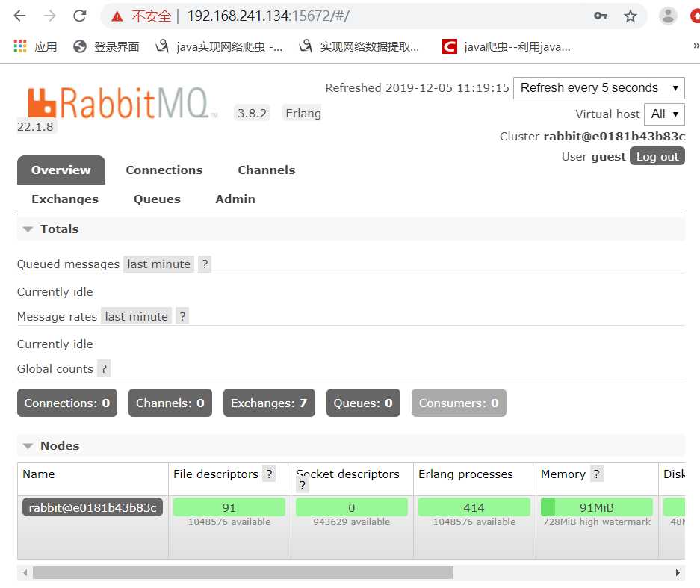This screenshot has height=588, width=700.
Task: Click the browser forward arrow
Action: click(x=49, y=16)
